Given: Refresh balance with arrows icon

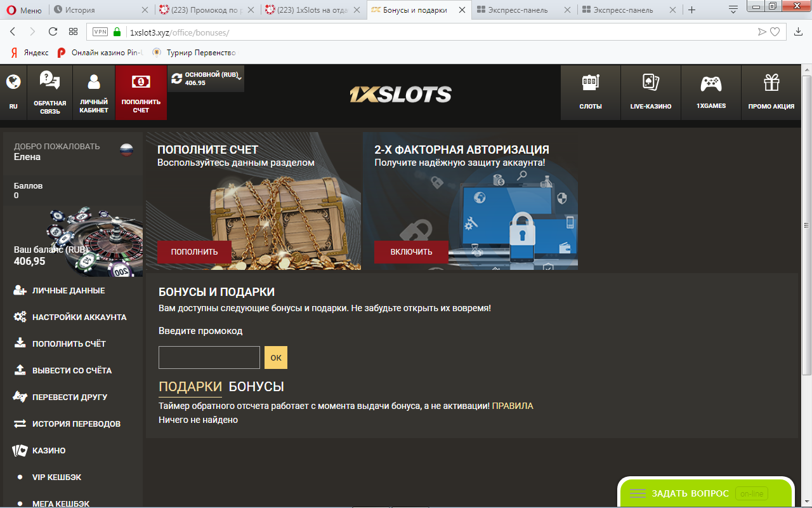Looking at the screenshot, I should 177,78.
